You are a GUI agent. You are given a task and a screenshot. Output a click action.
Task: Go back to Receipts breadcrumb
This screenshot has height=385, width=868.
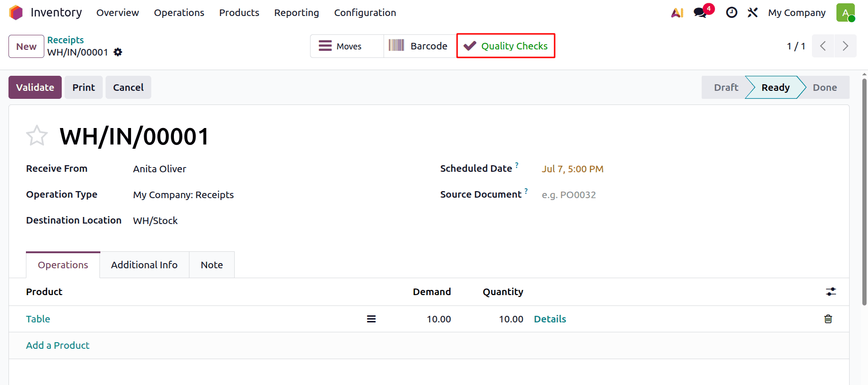pyautogui.click(x=66, y=40)
